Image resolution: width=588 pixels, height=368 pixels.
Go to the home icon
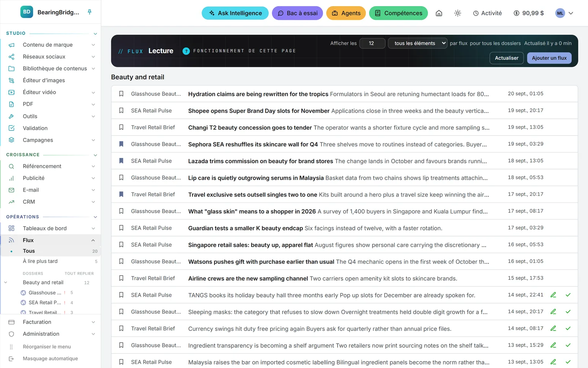tap(439, 13)
